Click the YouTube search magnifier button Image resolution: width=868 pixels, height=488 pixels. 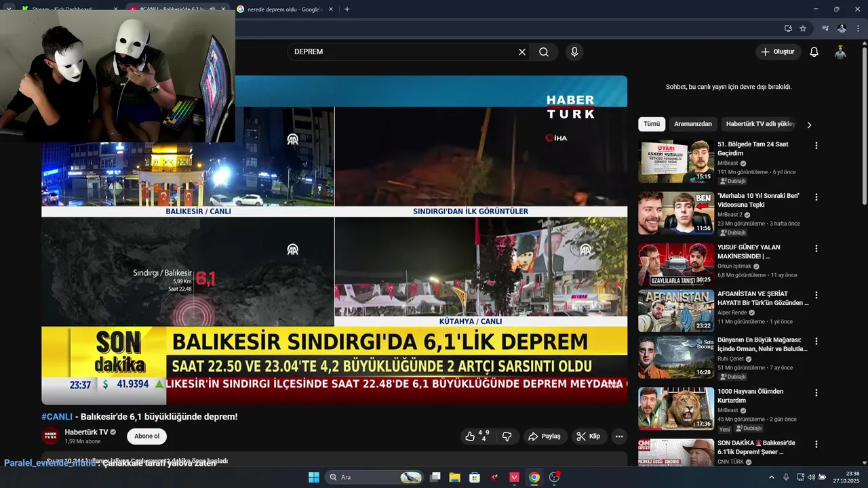544,52
